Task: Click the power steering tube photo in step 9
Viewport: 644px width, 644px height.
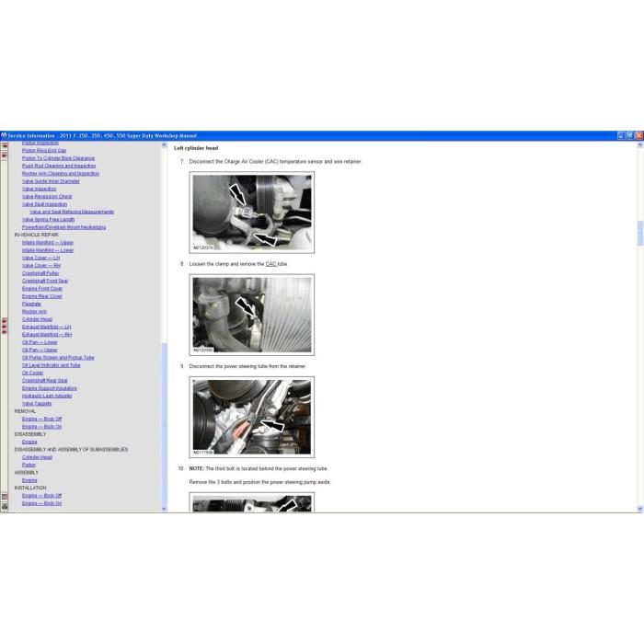Action: click(252, 417)
